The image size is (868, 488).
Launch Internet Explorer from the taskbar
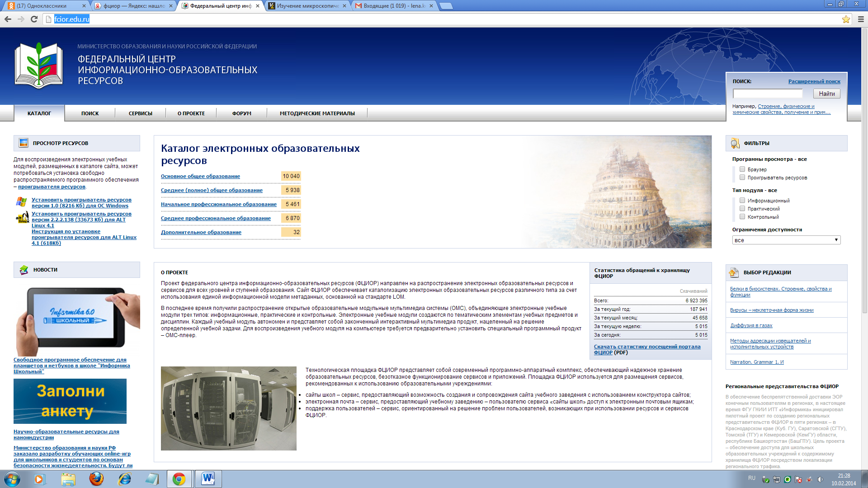pyautogui.click(x=124, y=479)
